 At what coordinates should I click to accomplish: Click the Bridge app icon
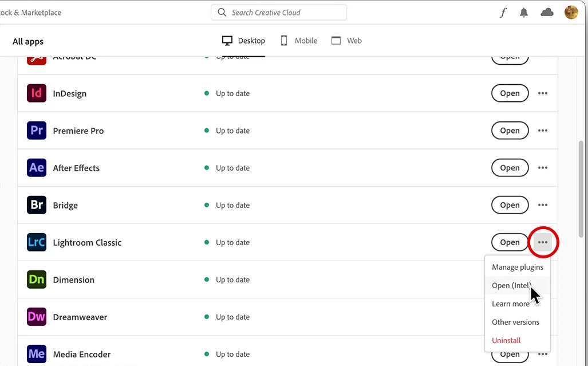[x=37, y=205]
